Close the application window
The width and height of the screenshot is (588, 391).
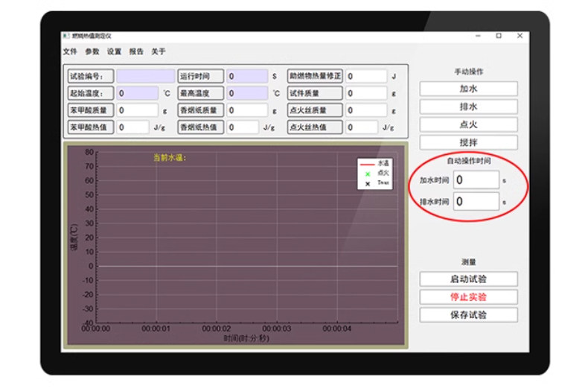point(520,36)
